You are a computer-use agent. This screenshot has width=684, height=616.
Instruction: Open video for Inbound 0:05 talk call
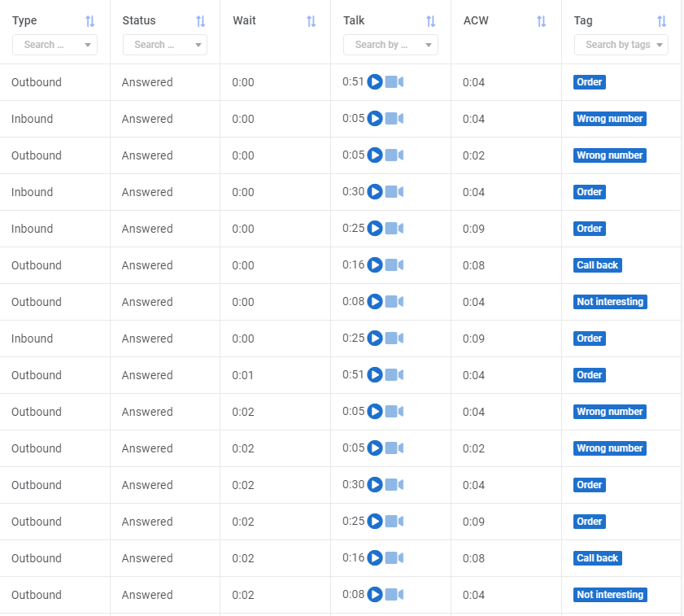click(x=394, y=118)
